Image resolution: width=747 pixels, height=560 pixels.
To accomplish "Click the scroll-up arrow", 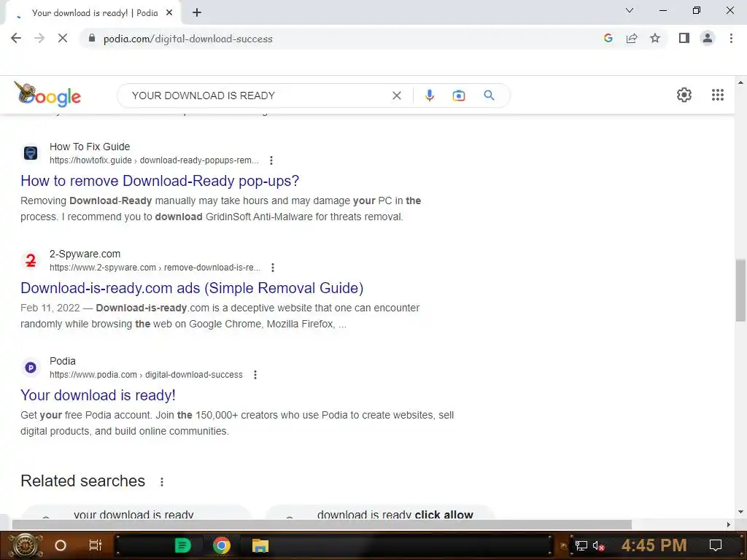I will (x=740, y=83).
